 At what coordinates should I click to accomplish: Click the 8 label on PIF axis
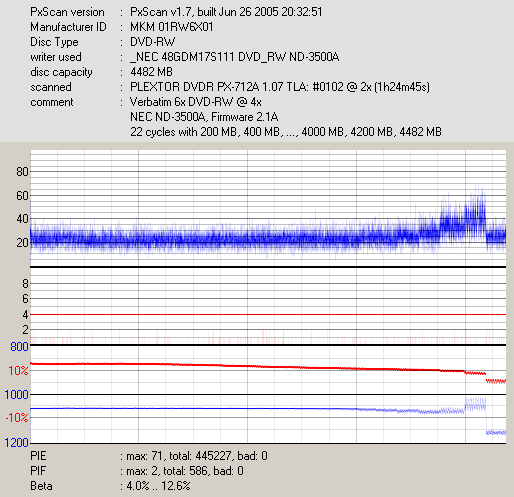[25, 284]
